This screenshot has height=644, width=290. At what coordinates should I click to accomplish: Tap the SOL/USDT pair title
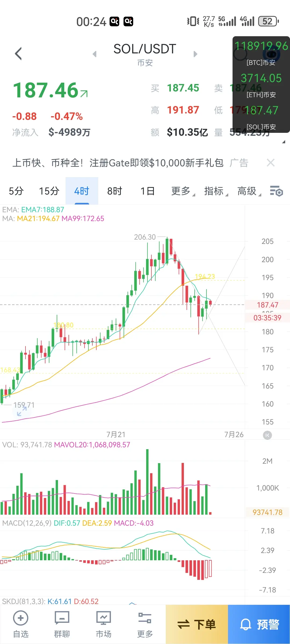pyautogui.click(x=145, y=49)
